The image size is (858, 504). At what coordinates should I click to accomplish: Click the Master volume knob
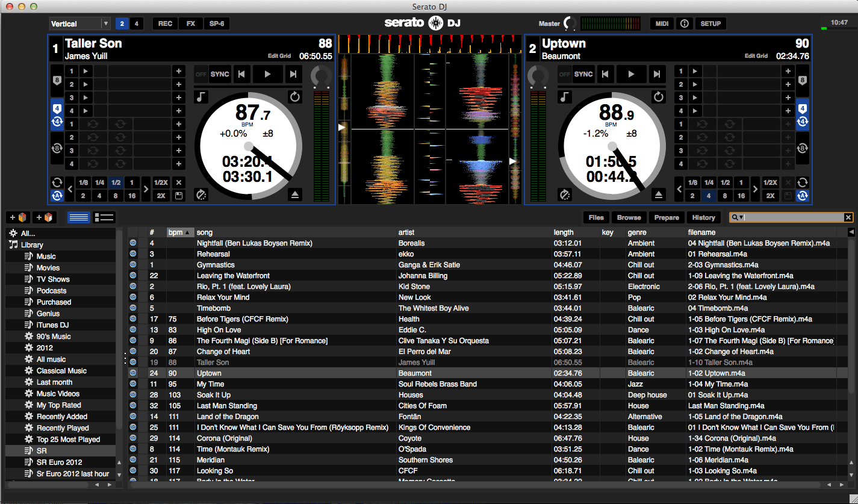coord(570,23)
